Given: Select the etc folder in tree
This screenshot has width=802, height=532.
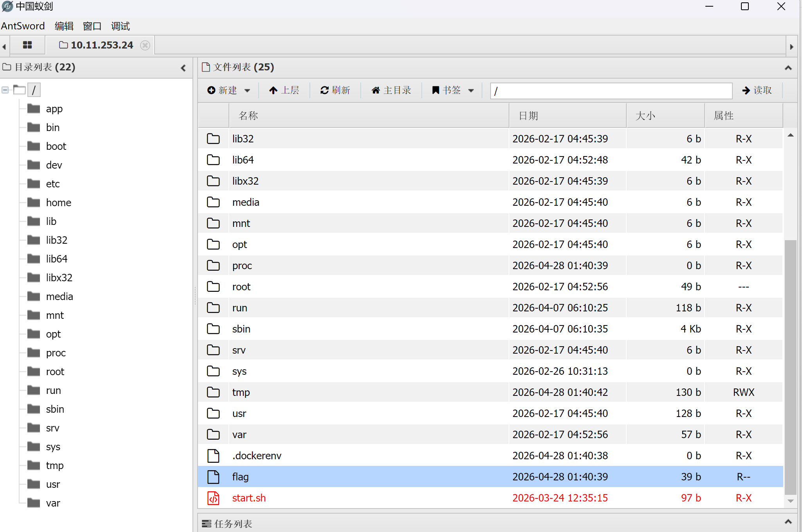Looking at the screenshot, I should point(53,184).
